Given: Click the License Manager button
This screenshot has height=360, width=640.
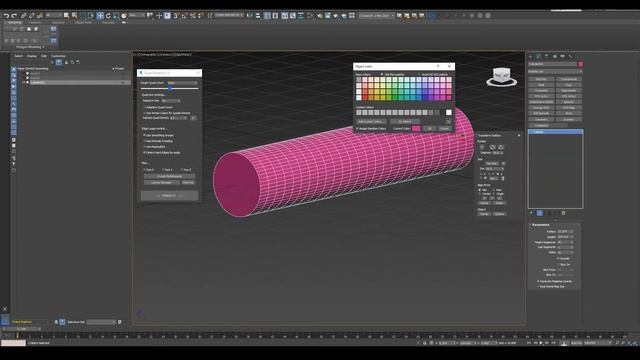Looking at the screenshot, I should click(161, 182).
